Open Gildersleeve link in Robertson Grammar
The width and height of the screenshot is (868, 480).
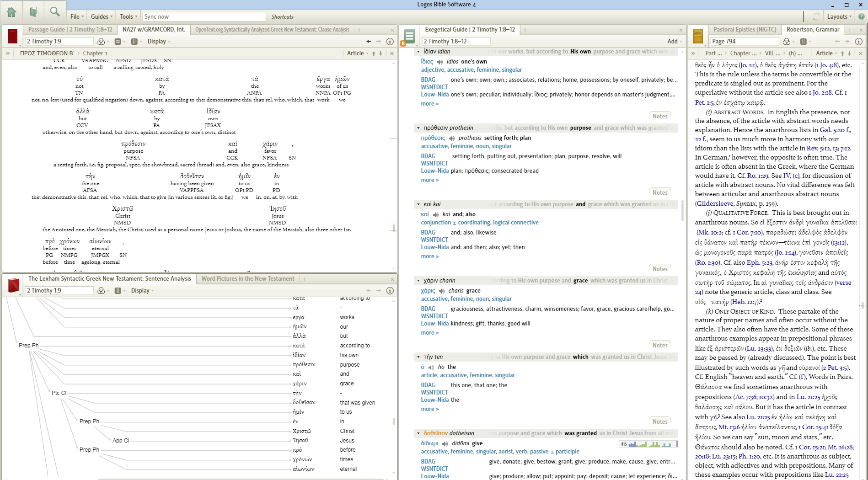click(x=715, y=203)
